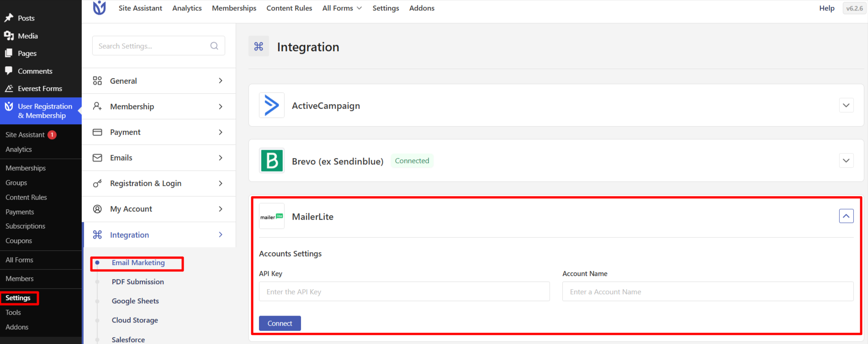Click the Comments bubble icon
This screenshot has width=868, height=344.
pos(9,71)
